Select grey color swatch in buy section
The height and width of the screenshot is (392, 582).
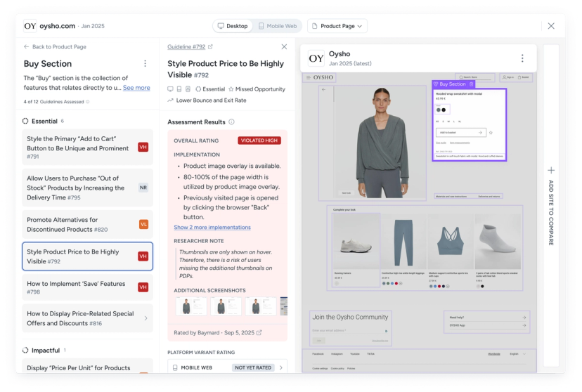pyautogui.click(x=439, y=110)
